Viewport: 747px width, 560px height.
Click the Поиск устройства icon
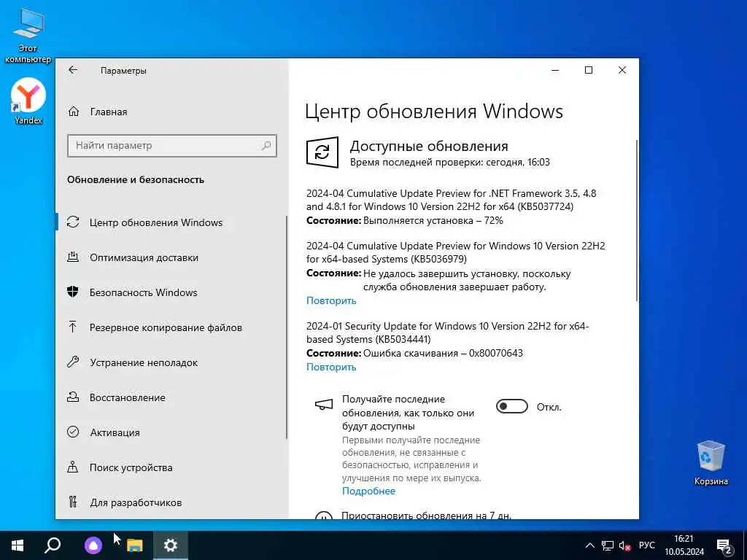click(73, 467)
